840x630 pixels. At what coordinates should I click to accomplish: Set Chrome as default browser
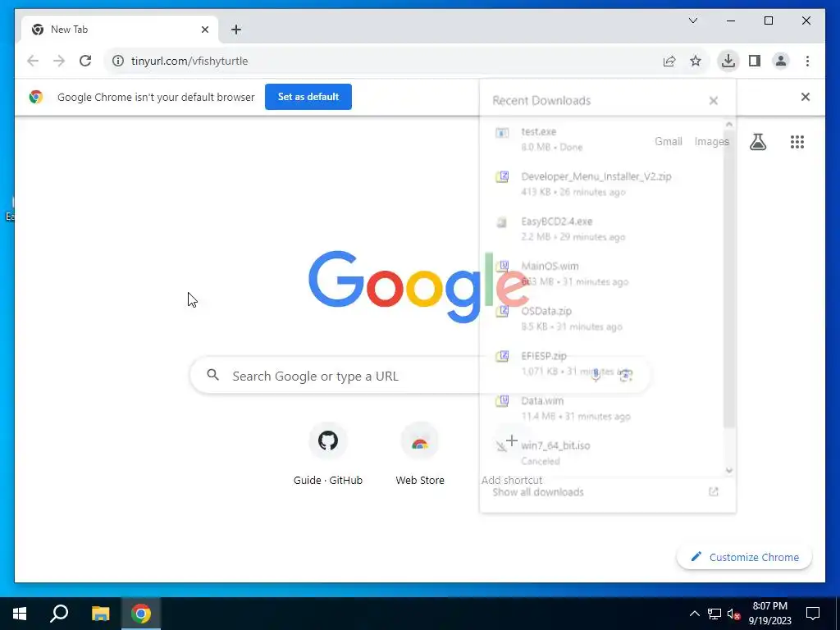pos(308,97)
